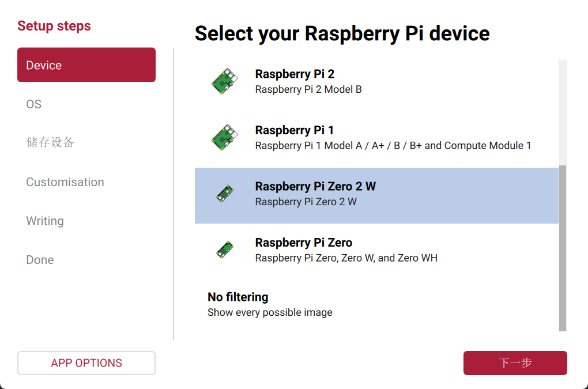The image size is (588, 389).
Task: Open the Writing step
Action: [45, 221]
